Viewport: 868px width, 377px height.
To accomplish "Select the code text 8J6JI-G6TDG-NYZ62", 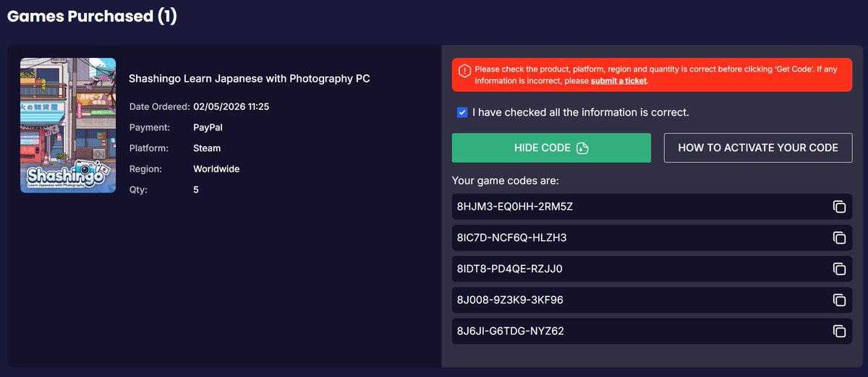I will tap(510, 331).
